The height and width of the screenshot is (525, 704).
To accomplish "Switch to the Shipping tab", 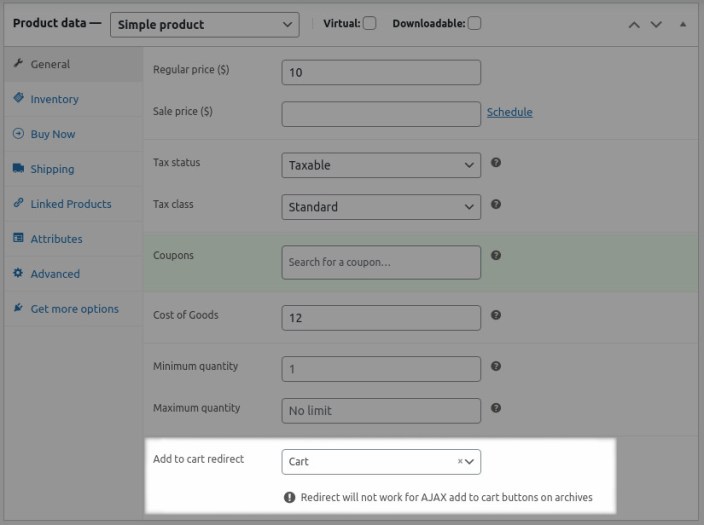I will click(x=74, y=169).
